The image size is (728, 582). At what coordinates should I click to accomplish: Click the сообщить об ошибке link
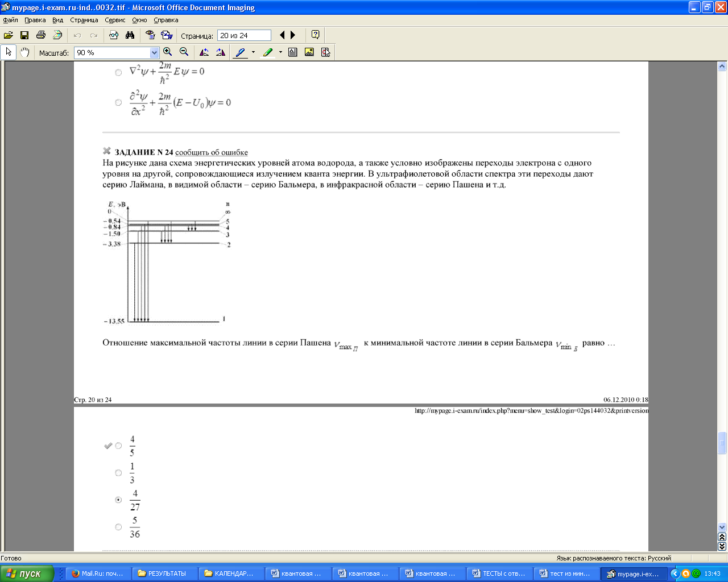(x=212, y=152)
